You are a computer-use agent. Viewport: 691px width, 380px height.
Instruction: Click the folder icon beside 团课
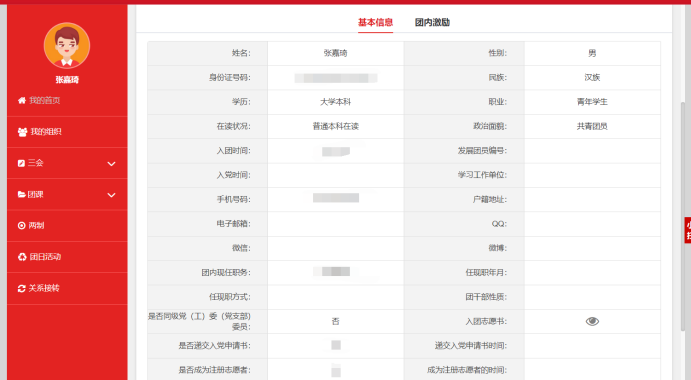(21, 194)
